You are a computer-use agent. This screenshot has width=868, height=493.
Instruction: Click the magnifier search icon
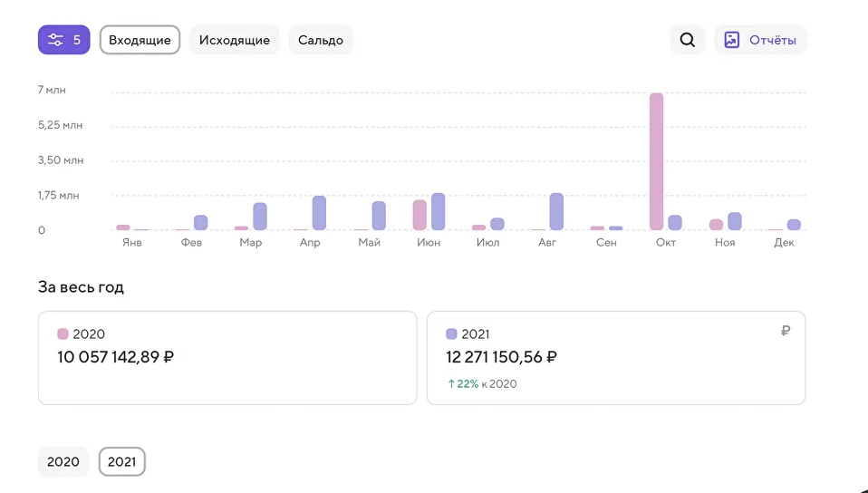click(687, 40)
